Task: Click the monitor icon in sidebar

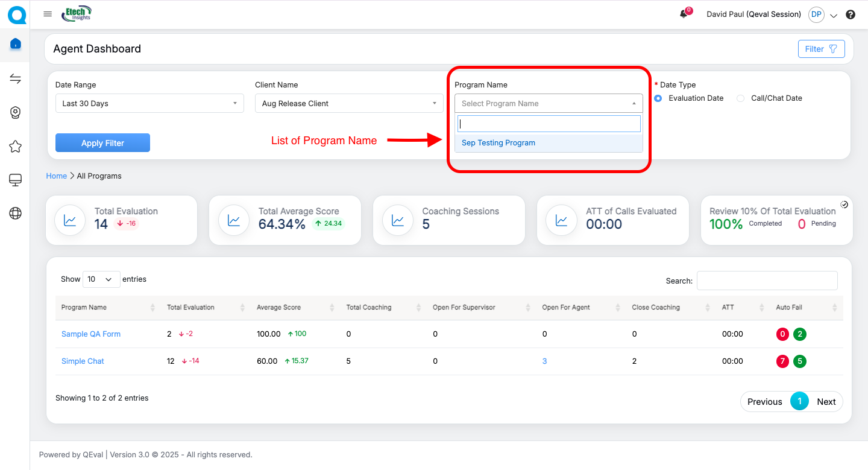Action: (16, 180)
